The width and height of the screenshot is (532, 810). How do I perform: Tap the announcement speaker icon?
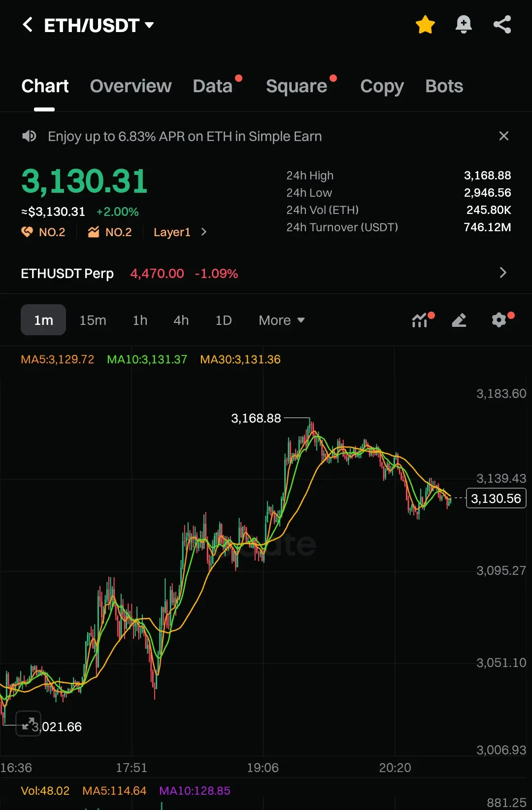point(30,136)
